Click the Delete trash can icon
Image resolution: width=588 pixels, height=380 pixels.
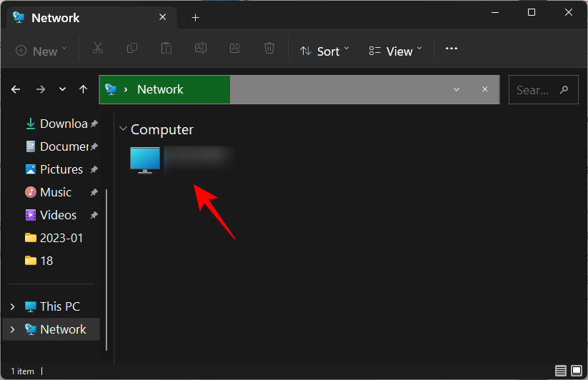(269, 49)
